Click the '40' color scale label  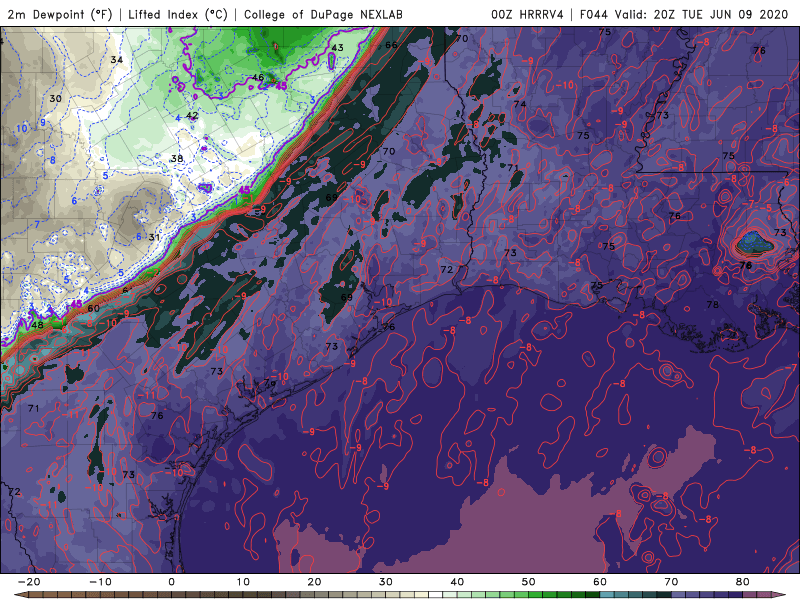tap(457, 582)
